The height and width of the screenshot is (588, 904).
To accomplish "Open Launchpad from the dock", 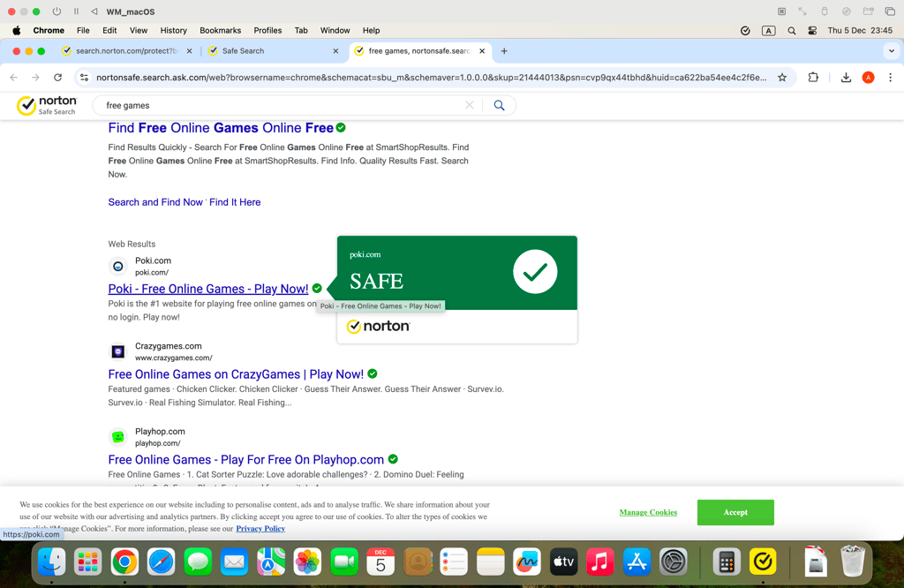I will 87,562.
